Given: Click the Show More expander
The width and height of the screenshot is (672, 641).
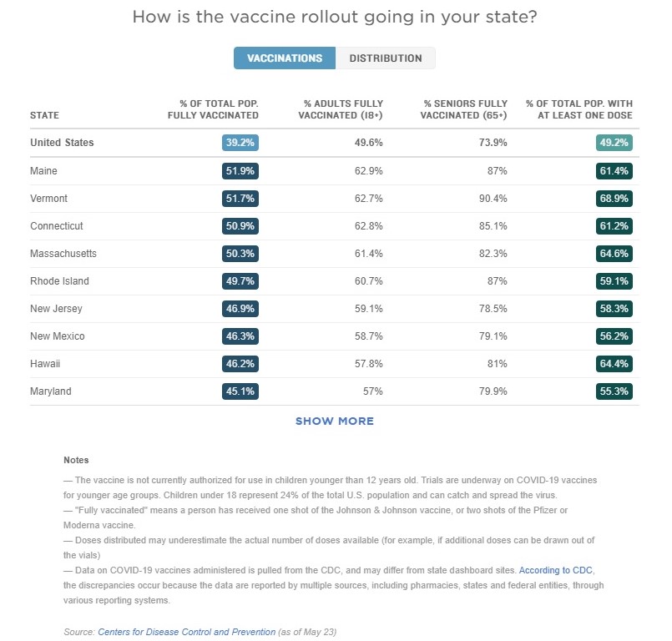Looking at the screenshot, I should point(335,421).
